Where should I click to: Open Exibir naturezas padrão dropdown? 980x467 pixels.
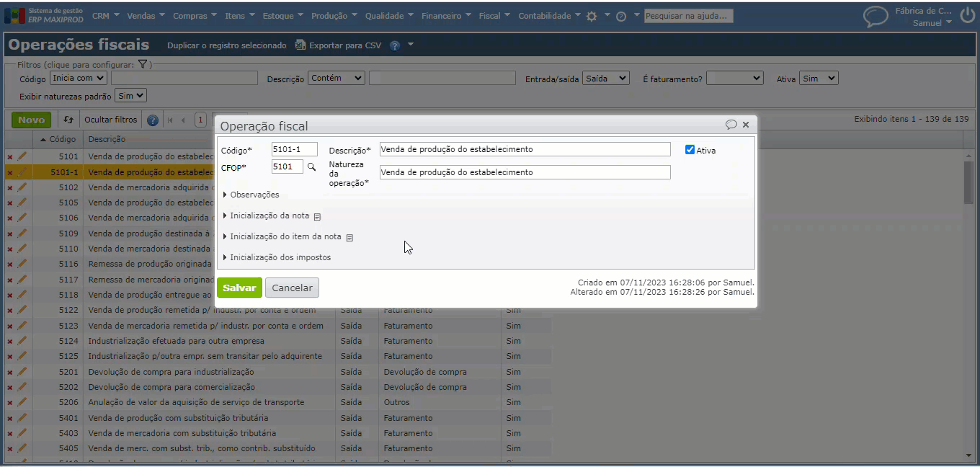coord(130,95)
